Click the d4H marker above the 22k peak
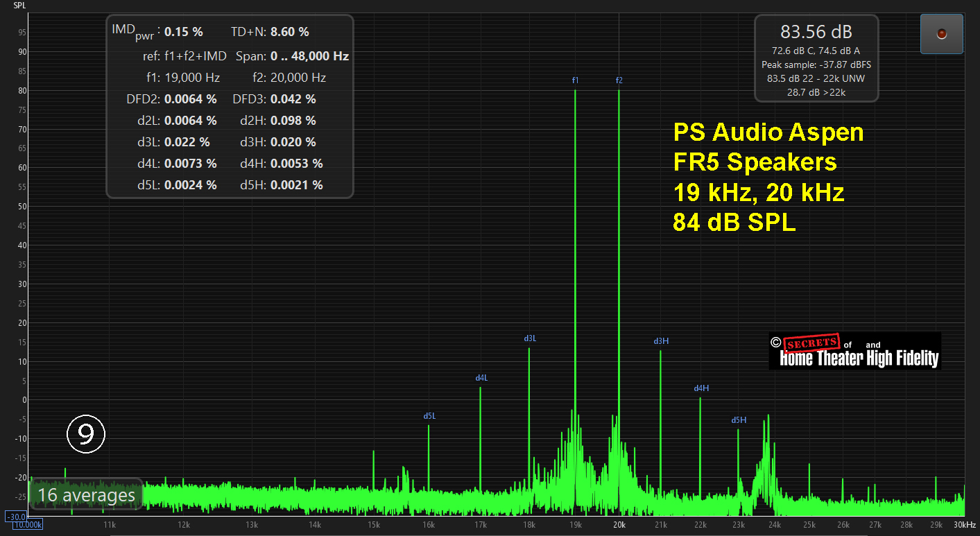This screenshot has width=980, height=536. click(x=701, y=388)
